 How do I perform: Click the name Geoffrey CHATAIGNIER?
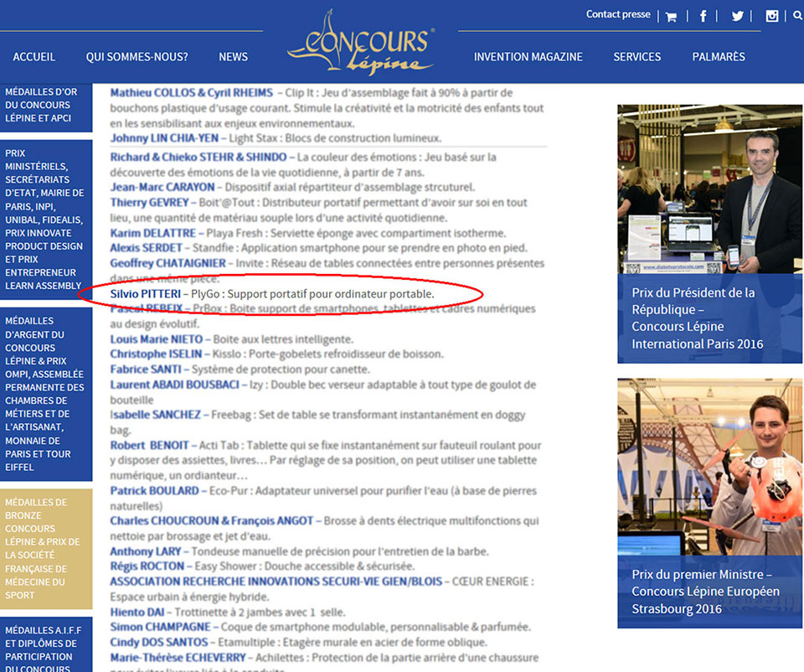coord(167,264)
